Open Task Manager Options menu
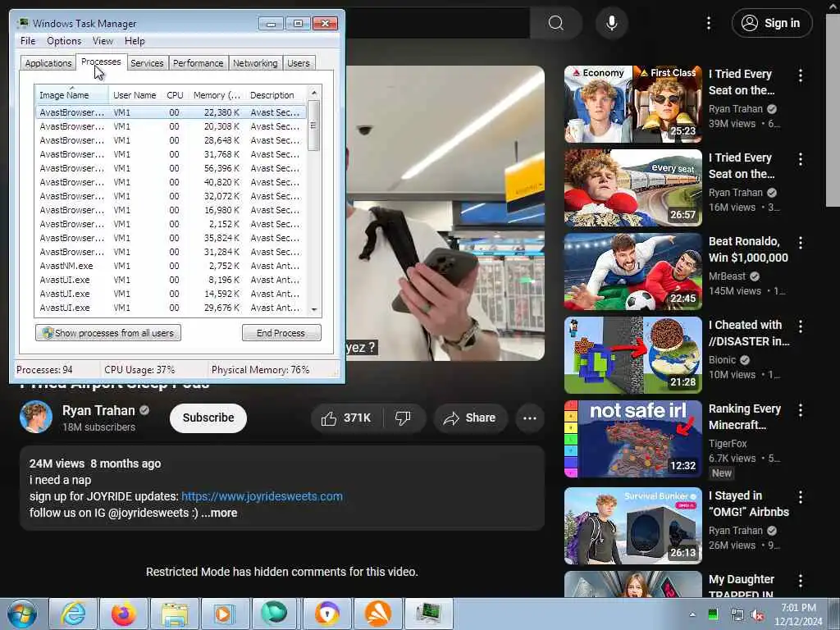Viewport: 840px width, 630px height. click(64, 41)
